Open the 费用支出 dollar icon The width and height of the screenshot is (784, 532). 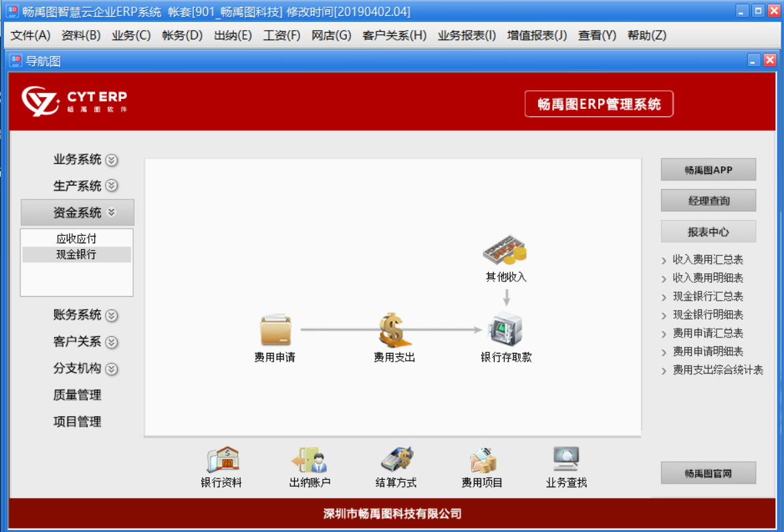[x=394, y=330]
